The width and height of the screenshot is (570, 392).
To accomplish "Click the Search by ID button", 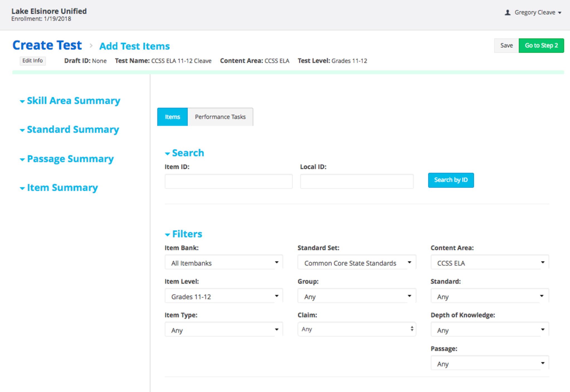I will 451,180.
